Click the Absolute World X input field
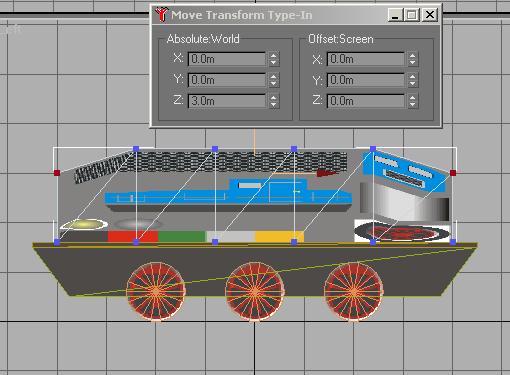This screenshot has width=510, height=375. 227,59
